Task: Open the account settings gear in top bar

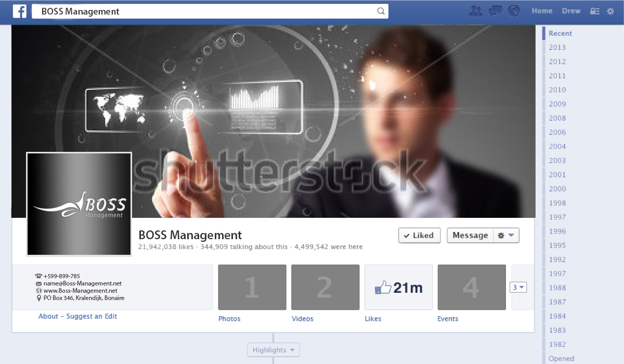Action: coord(610,11)
